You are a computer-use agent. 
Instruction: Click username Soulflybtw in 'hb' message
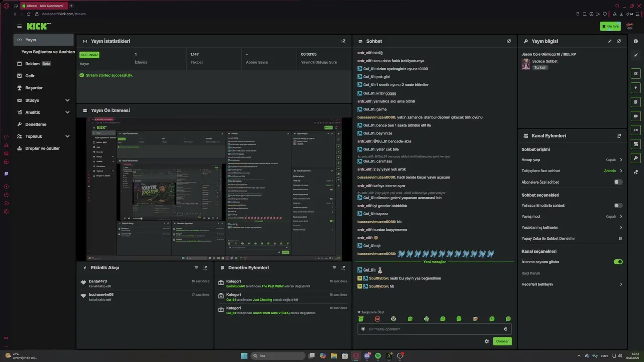(x=379, y=286)
